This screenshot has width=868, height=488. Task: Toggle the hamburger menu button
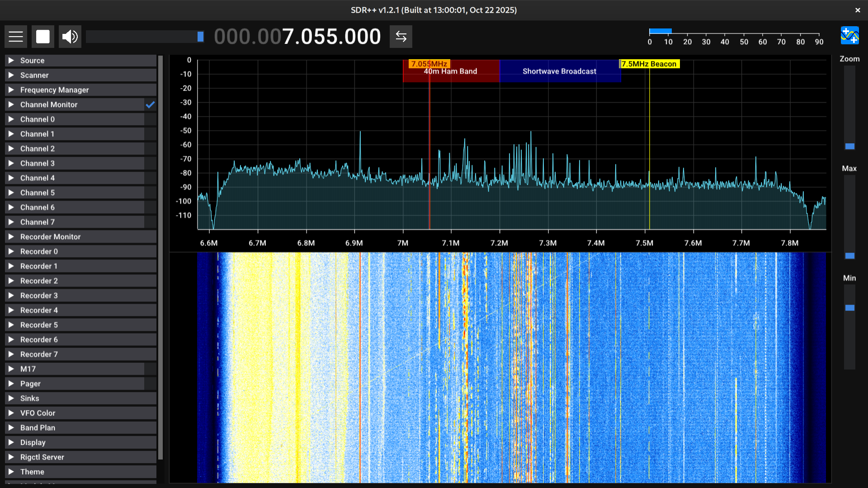(x=16, y=37)
